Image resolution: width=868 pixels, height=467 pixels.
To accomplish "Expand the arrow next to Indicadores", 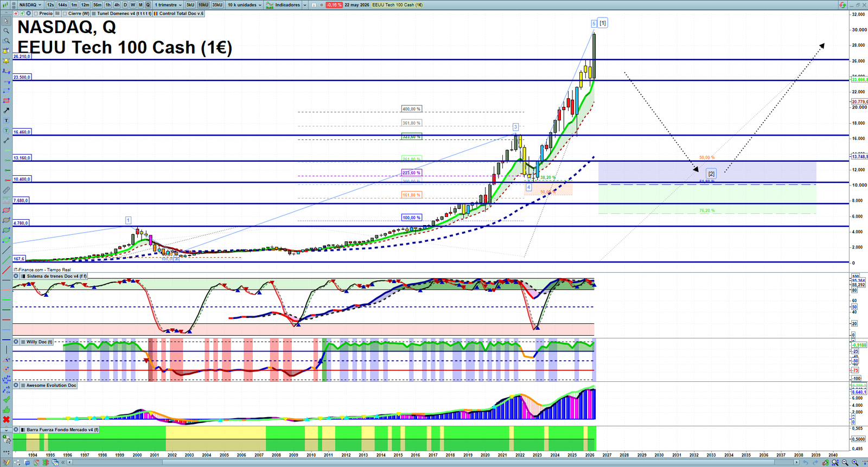I will (305, 5).
